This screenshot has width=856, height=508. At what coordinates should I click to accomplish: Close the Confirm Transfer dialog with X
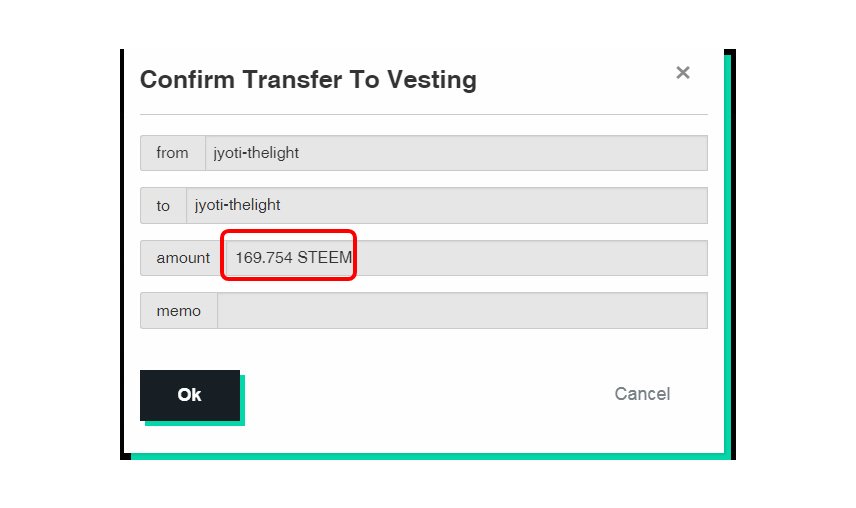683,72
